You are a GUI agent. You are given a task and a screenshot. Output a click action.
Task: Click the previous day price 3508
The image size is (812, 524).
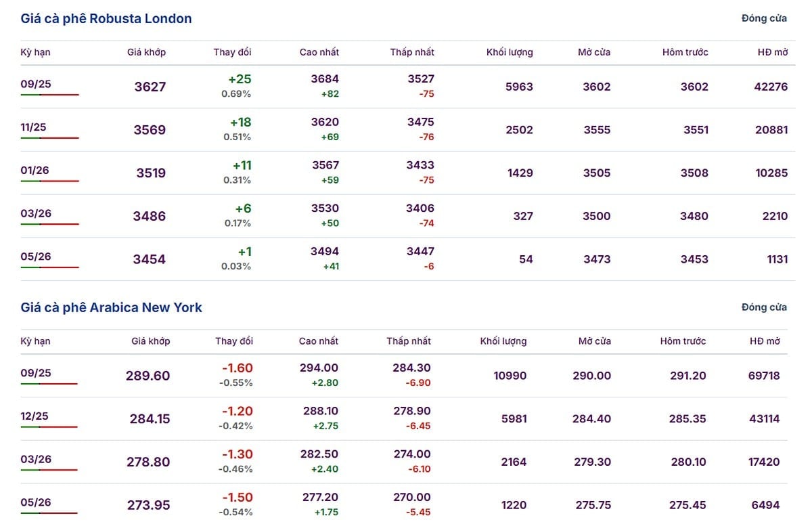pos(694,173)
